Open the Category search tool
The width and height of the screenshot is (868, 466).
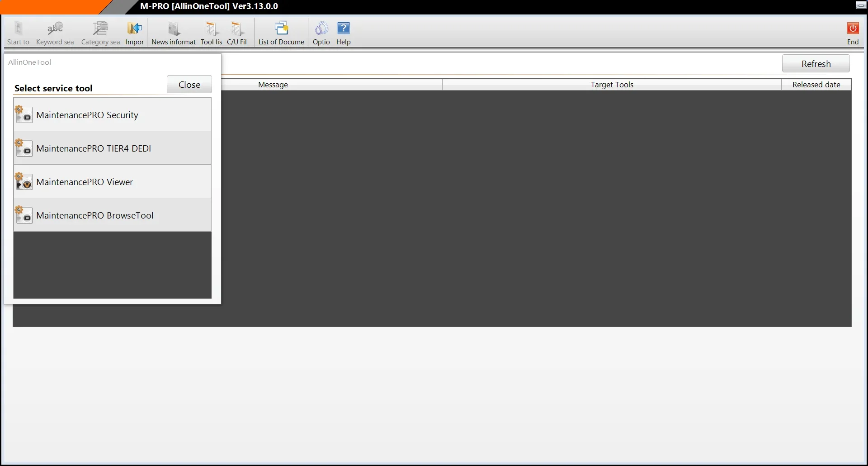(100, 33)
